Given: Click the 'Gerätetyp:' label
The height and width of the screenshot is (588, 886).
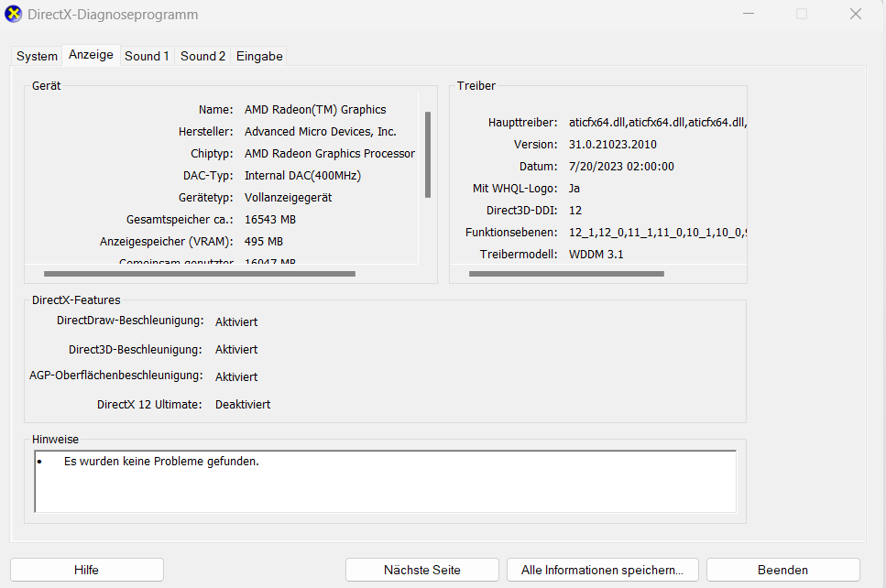Looking at the screenshot, I should tap(205, 198).
